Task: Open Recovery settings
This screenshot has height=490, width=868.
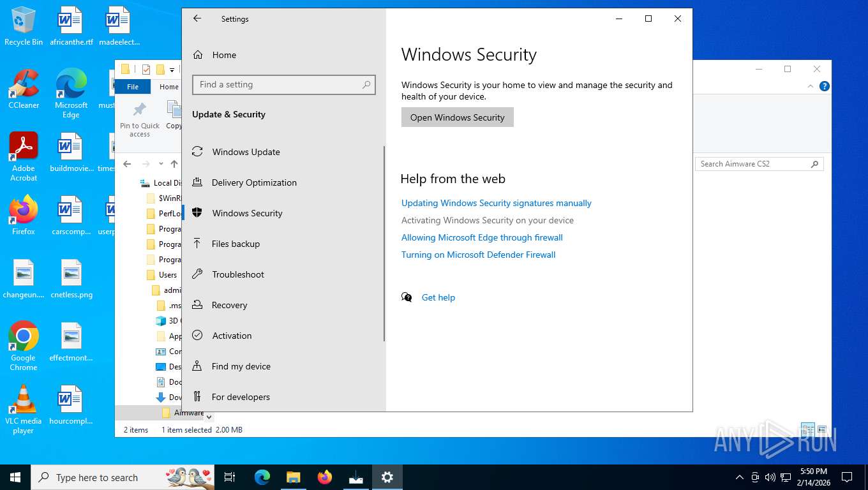Action: [x=229, y=305]
